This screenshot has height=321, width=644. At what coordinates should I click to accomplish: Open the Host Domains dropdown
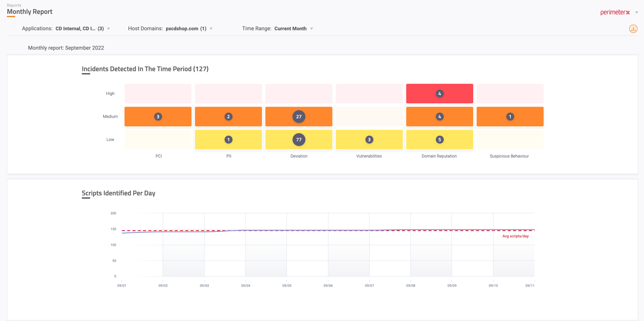tap(211, 29)
